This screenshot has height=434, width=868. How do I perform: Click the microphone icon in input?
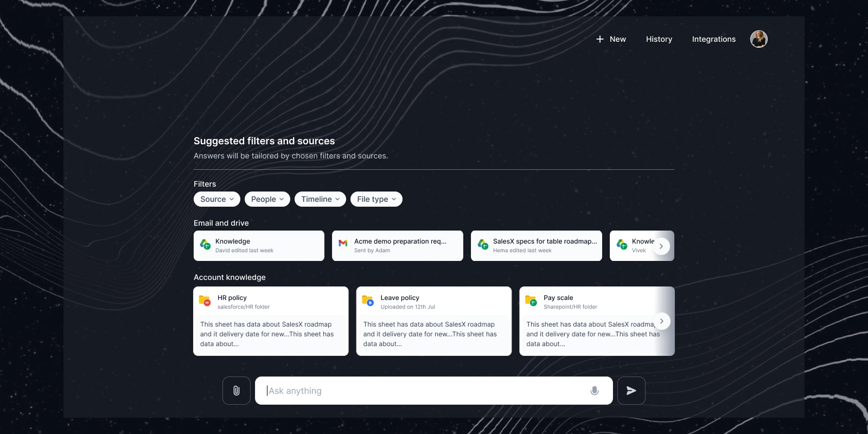click(x=595, y=391)
